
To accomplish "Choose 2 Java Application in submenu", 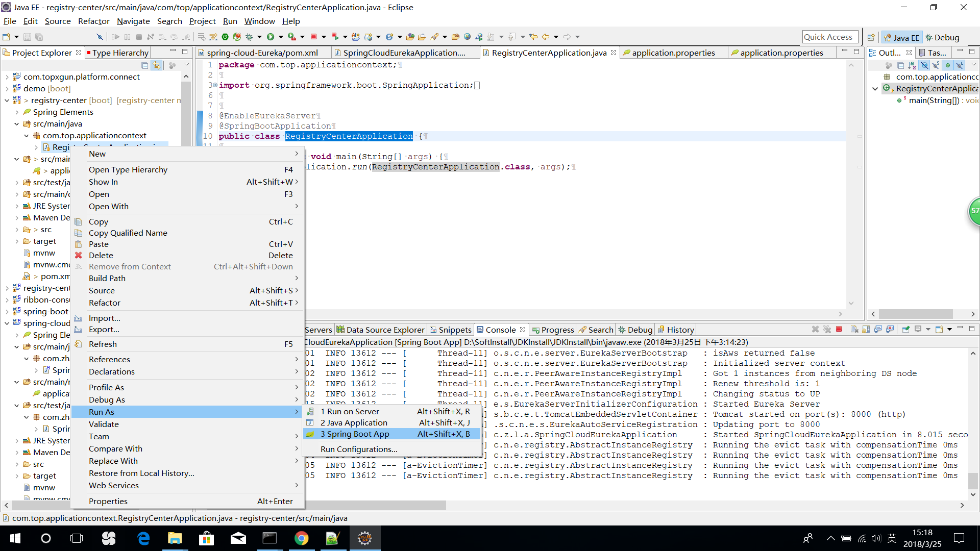I will 391,422.
